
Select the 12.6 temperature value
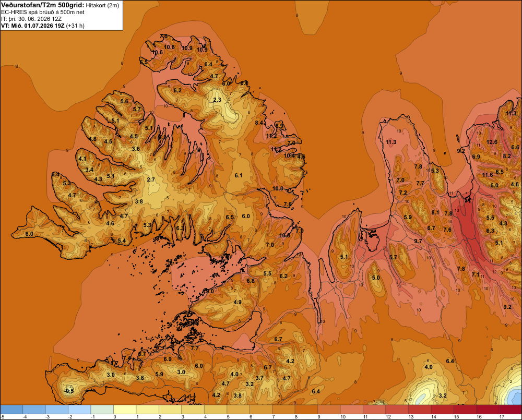[x=492, y=142]
